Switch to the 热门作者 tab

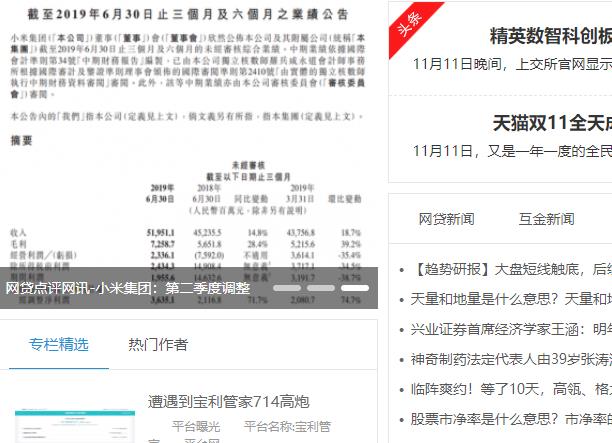click(x=158, y=345)
